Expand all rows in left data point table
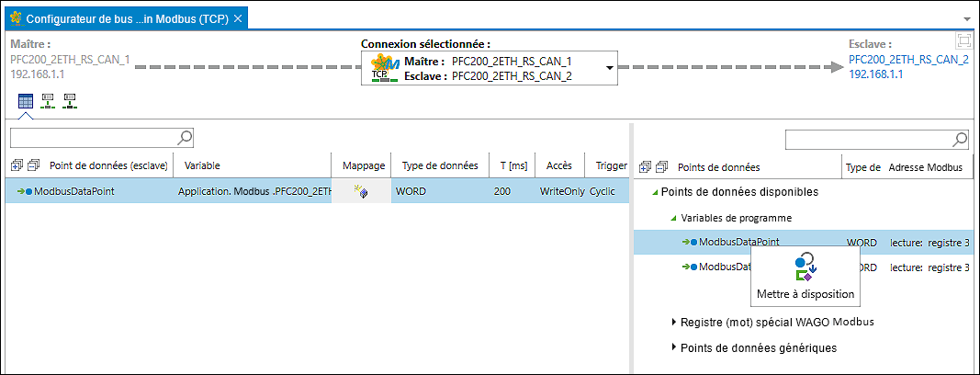The width and height of the screenshot is (980, 375). click(17, 165)
